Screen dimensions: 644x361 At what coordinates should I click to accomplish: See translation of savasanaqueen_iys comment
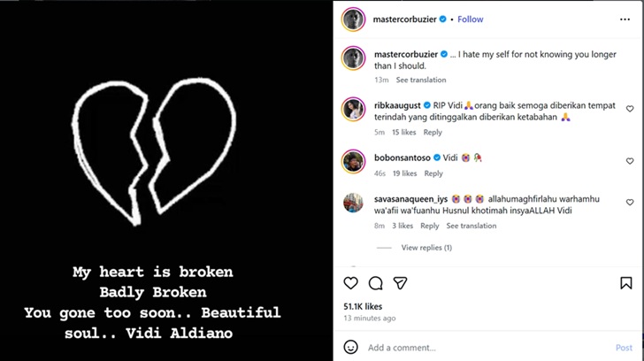tap(471, 226)
